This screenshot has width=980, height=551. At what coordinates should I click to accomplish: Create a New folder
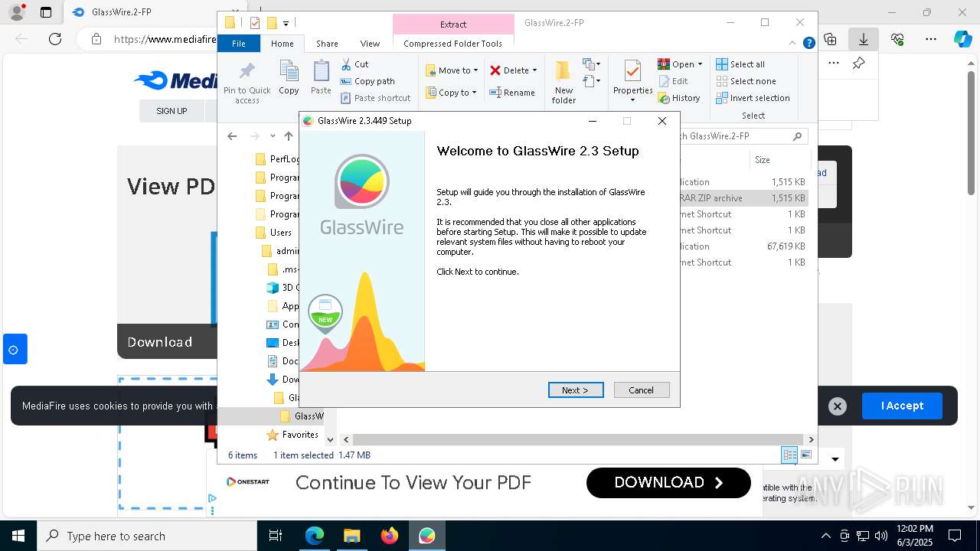tap(563, 82)
